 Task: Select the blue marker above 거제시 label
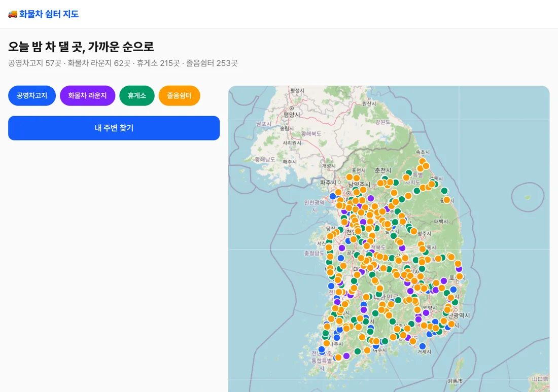click(x=423, y=346)
